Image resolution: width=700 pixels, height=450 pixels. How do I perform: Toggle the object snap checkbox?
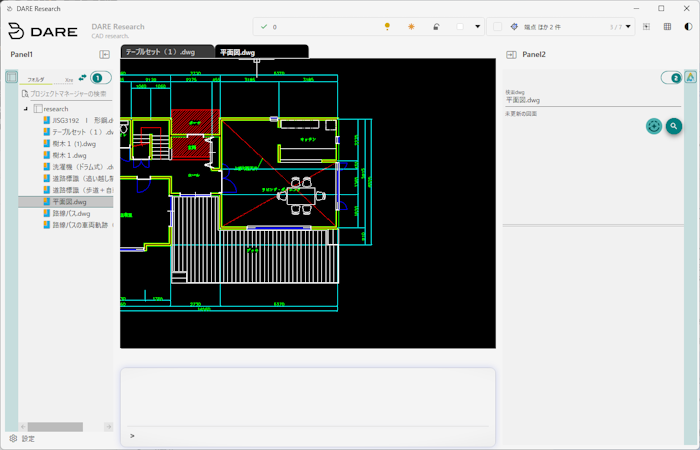pos(497,27)
